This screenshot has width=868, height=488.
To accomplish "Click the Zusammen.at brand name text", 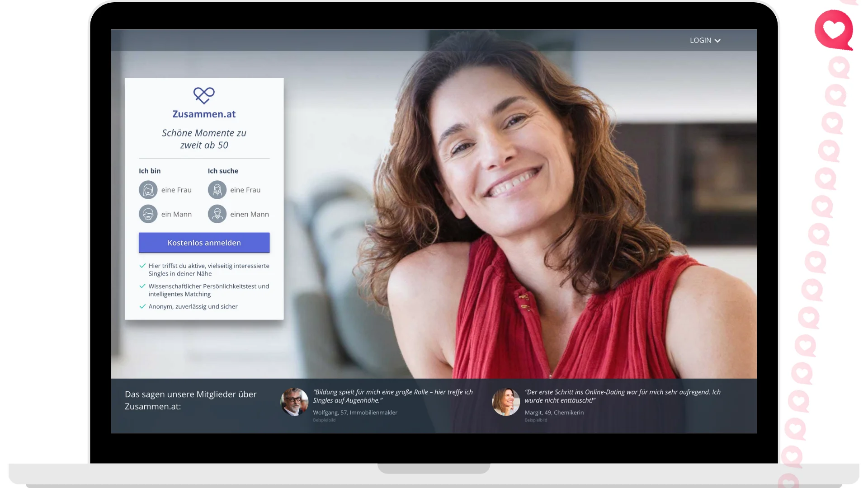I will click(x=204, y=114).
